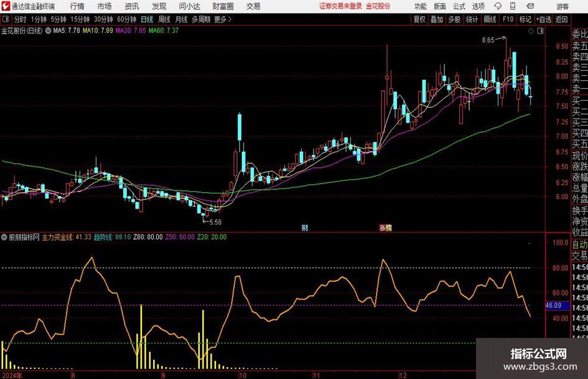Click the 复权 toolbar button
The height and width of the screenshot is (379, 588).
pos(419,19)
